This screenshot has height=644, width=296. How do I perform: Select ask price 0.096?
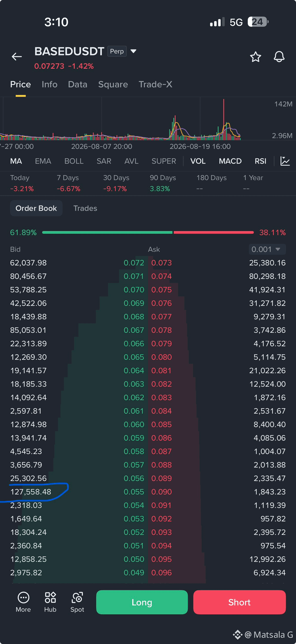pos(162,573)
